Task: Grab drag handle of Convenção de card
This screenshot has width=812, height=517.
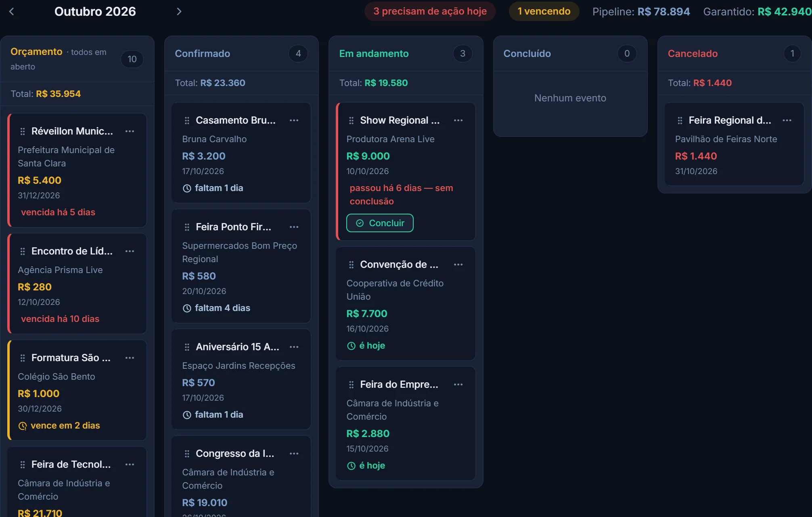Action: coord(351,265)
